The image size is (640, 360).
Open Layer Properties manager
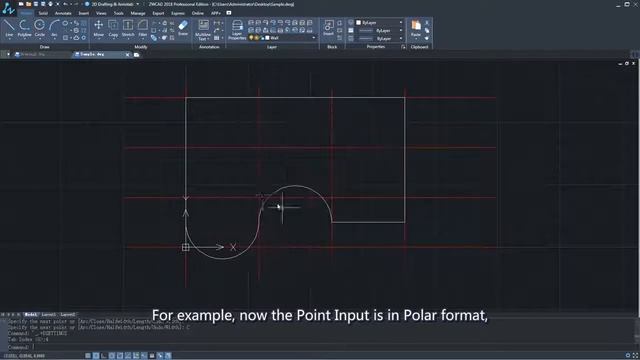click(x=237, y=29)
